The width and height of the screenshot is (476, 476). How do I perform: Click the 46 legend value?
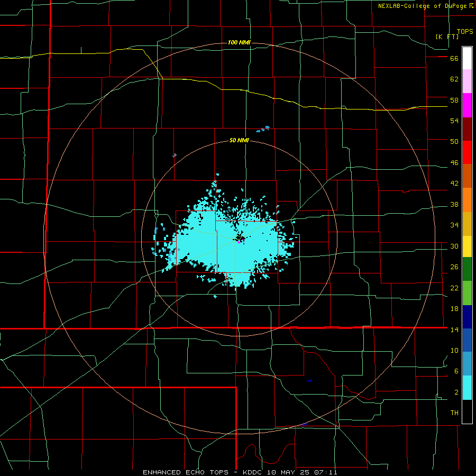click(x=454, y=163)
